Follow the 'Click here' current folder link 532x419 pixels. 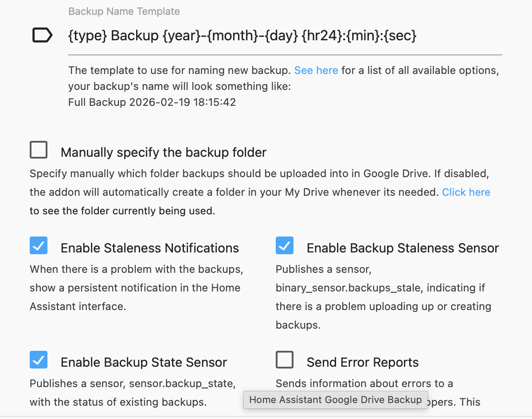click(466, 192)
